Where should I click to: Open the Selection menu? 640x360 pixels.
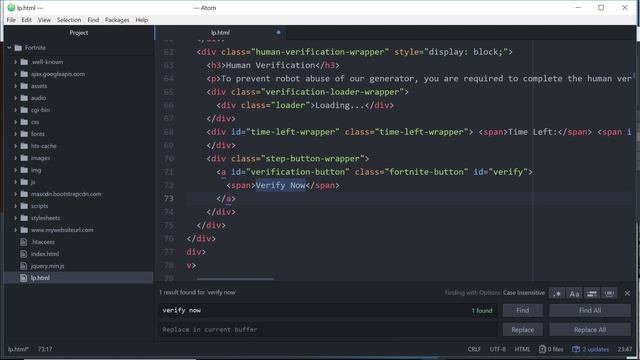coord(69,20)
